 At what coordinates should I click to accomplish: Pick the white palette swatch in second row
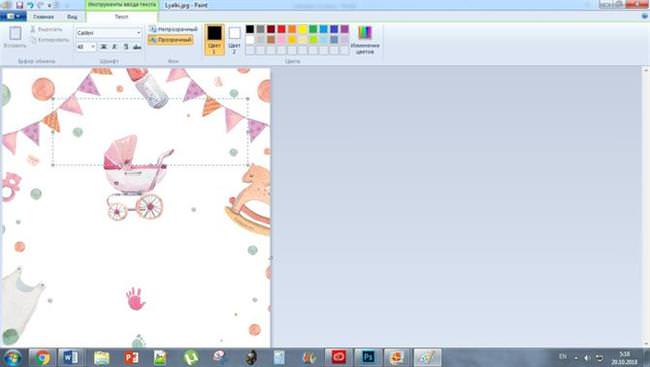click(x=250, y=40)
